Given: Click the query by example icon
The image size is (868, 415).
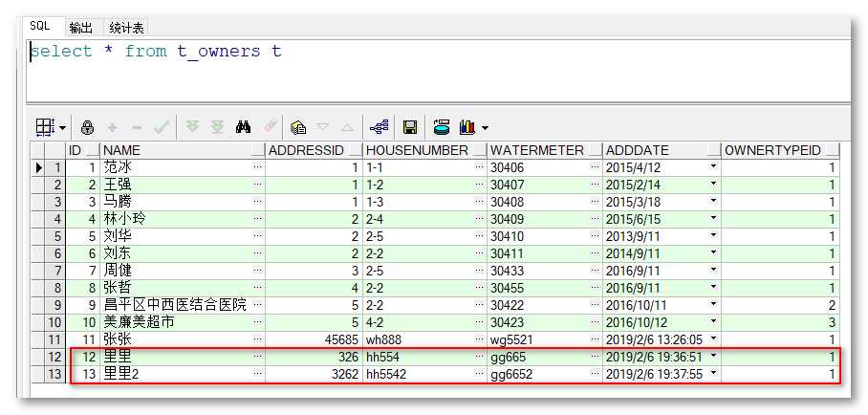Looking at the screenshot, I should [x=298, y=127].
